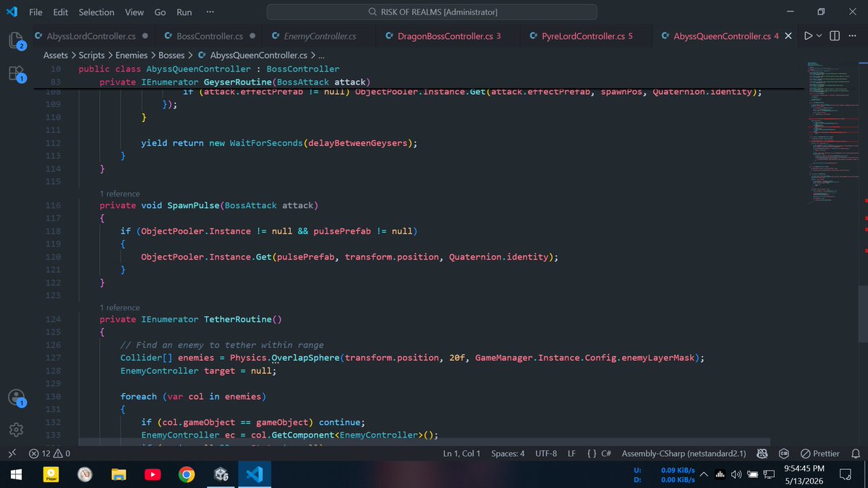Switch to the DragonBossController.cs tab
The width and height of the screenshot is (868, 488).
[448, 36]
